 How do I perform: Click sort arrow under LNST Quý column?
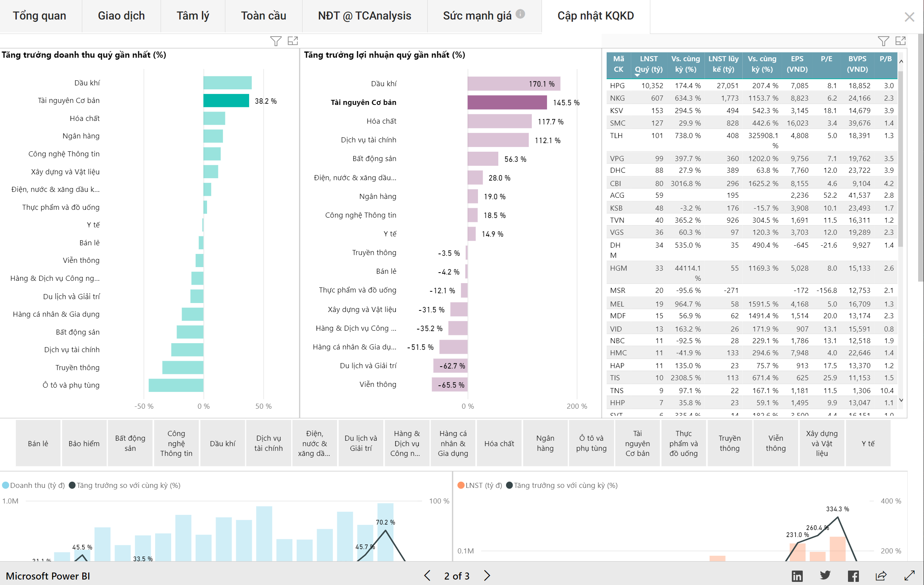pyautogui.click(x=637, y=75)
